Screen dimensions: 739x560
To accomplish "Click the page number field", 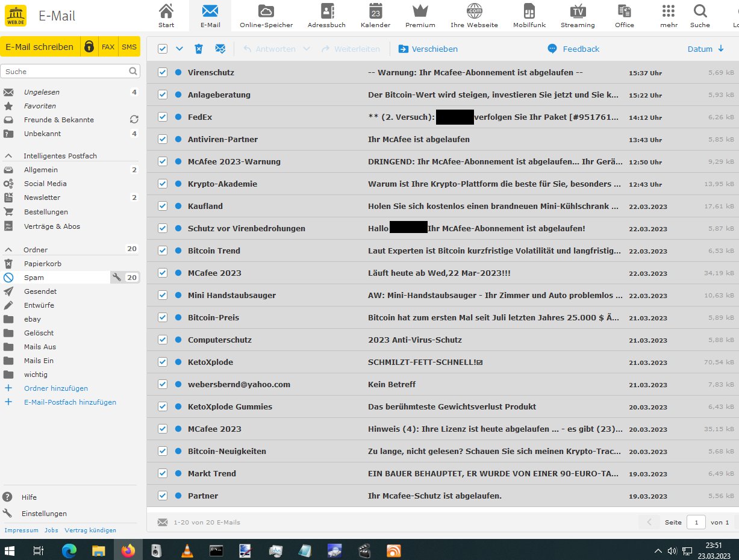I will click(x=696, y=522).
